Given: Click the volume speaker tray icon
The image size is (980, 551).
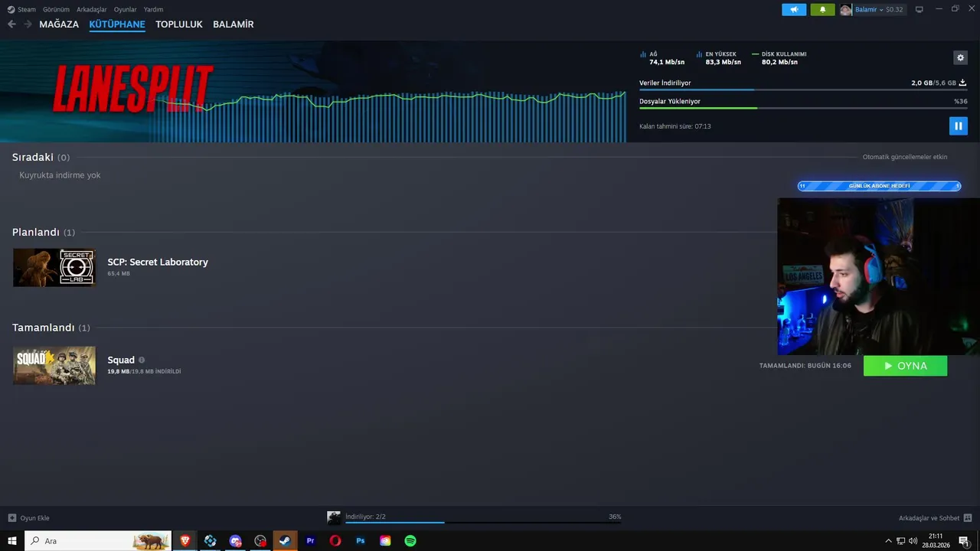Looking at the screenshot, I should (x=913, y=541).
